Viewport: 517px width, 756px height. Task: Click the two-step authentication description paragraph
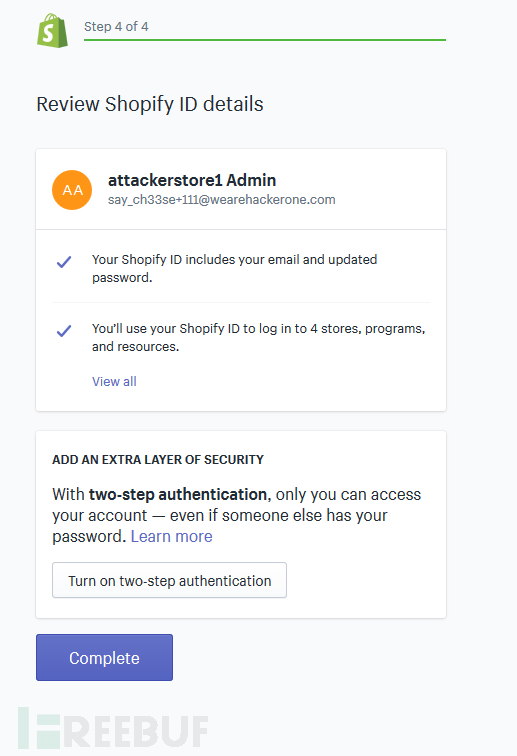[236, 515]
